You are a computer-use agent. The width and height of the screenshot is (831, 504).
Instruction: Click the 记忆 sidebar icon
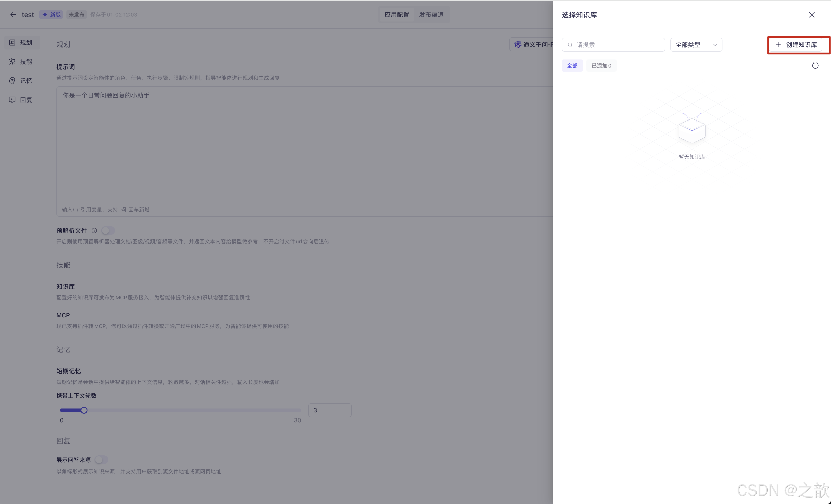[x=12, y=81]
